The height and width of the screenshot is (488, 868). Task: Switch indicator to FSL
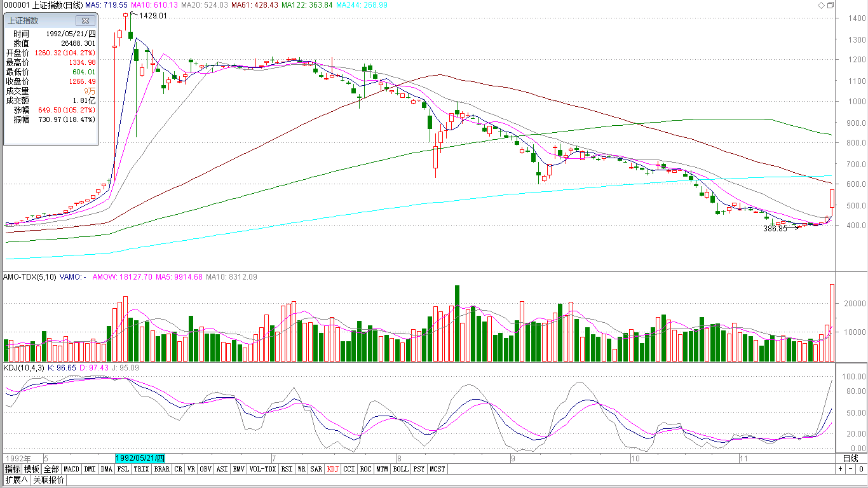[123, 469]
